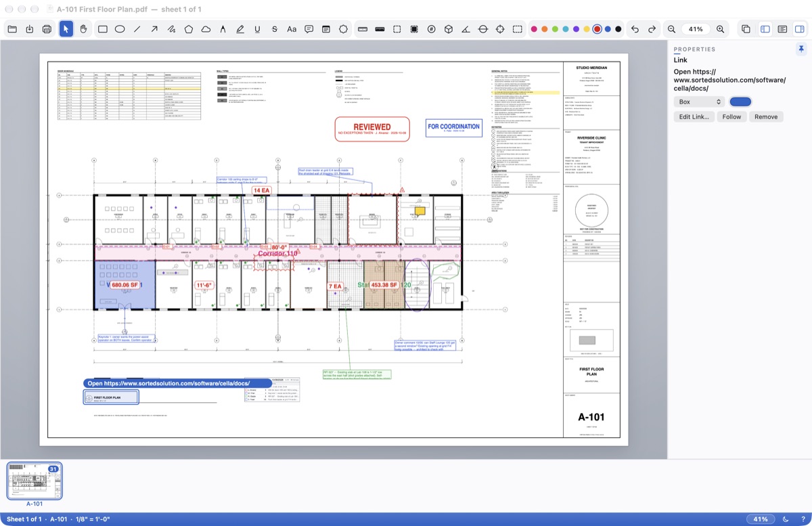Viewport: 812px width, 526px height.
Task: Click the Edit Link... button
Action: coord(694,117)
